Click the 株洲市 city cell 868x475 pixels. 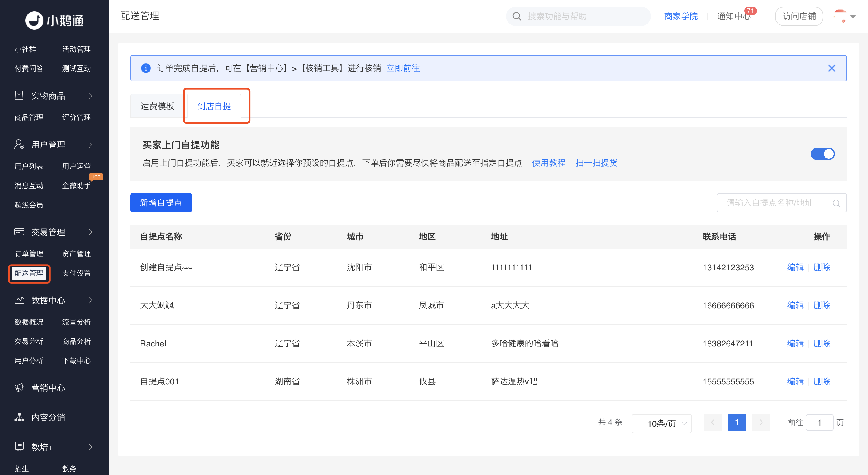359,382
